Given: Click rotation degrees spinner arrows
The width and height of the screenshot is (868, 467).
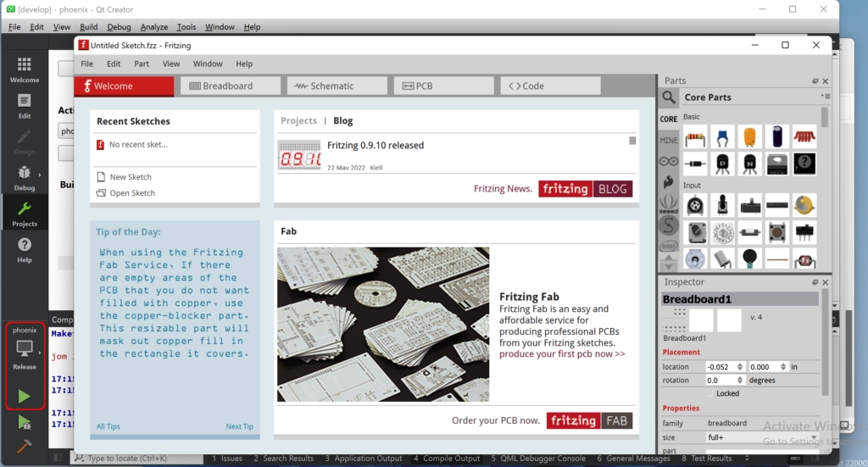Looking at the screenshot, I should pyautogui.click(x=739, y=381).
